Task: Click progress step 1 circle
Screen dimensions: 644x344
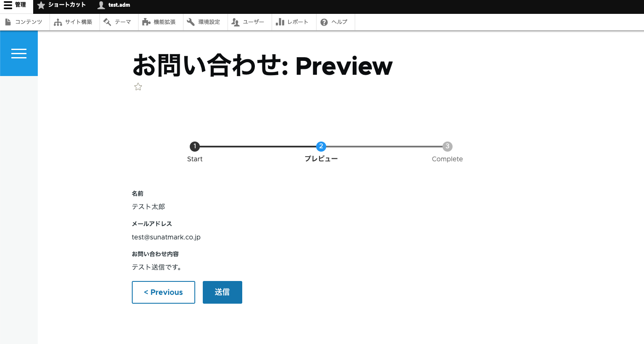Action: (195, 147)
